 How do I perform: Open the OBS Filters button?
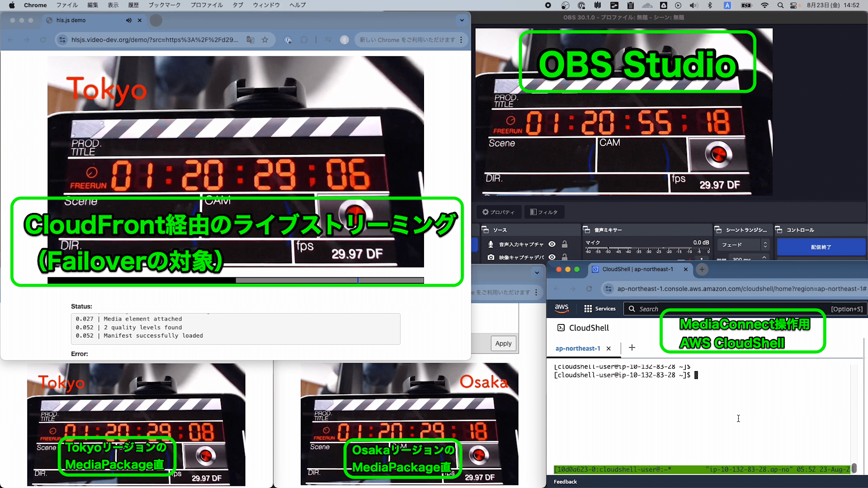[x=544, y=212]
